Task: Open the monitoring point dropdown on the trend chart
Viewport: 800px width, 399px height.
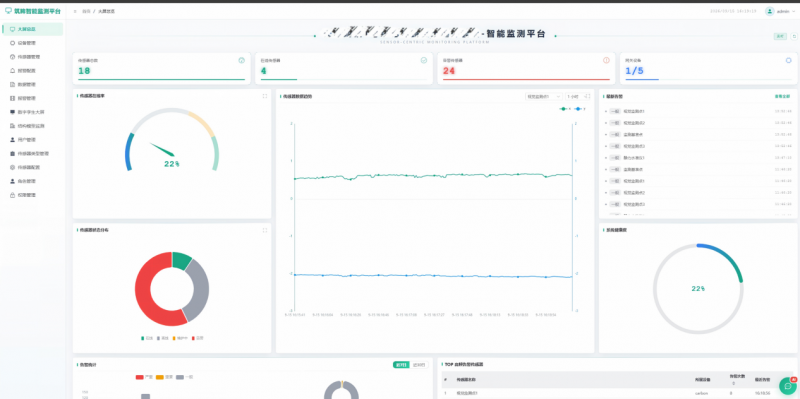Action: 544,96
